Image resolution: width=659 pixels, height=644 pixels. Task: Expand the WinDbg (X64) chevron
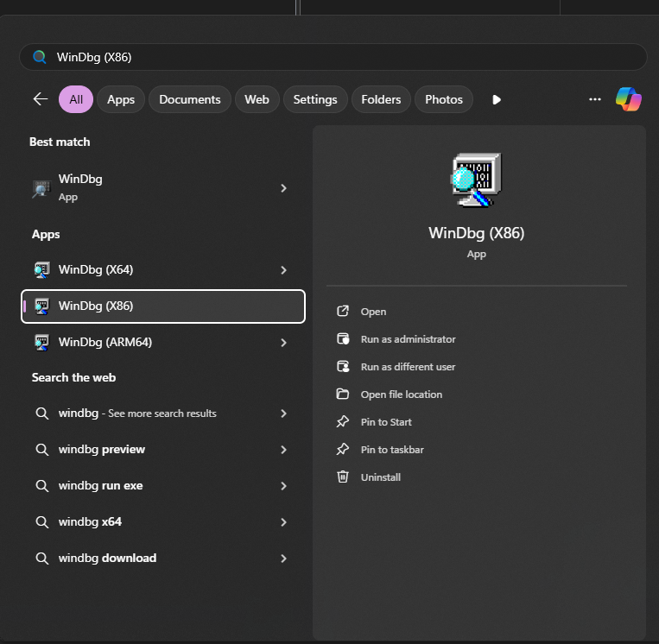tap(283, 270)
